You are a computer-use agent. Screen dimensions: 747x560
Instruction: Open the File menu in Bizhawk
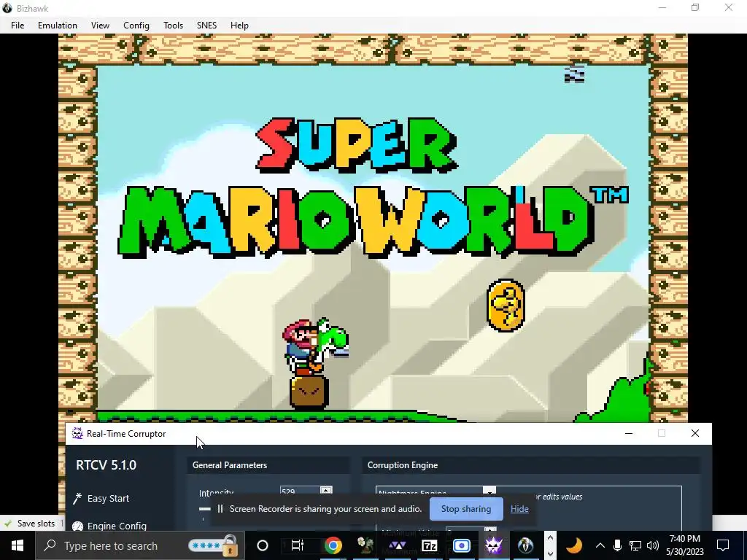pos(18,26)
